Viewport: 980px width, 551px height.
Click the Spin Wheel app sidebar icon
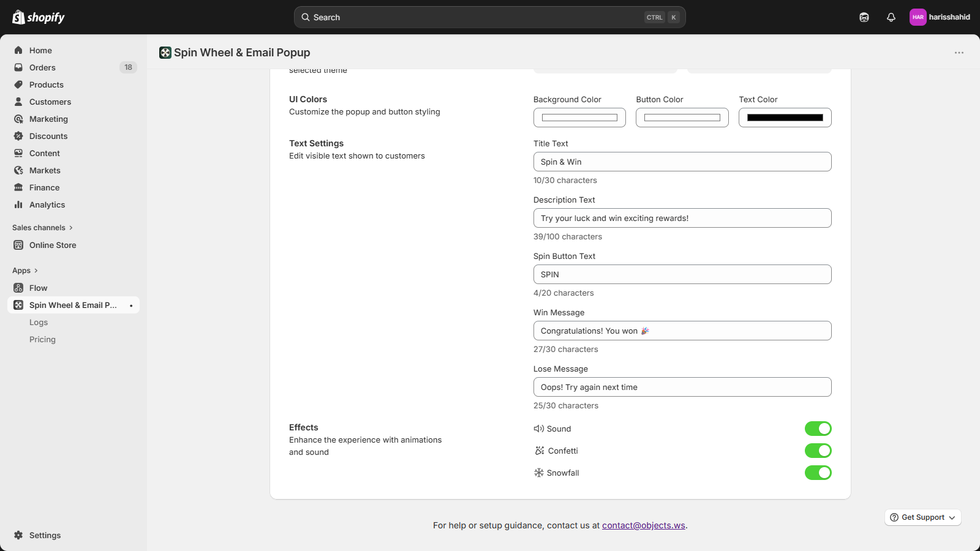tap(18, 305)
